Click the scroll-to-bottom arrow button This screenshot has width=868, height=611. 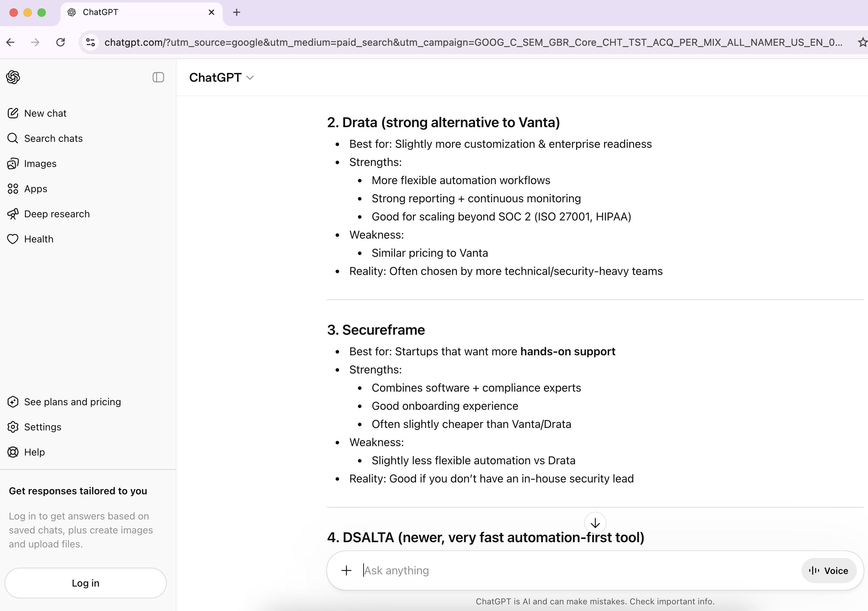[595, 523]
